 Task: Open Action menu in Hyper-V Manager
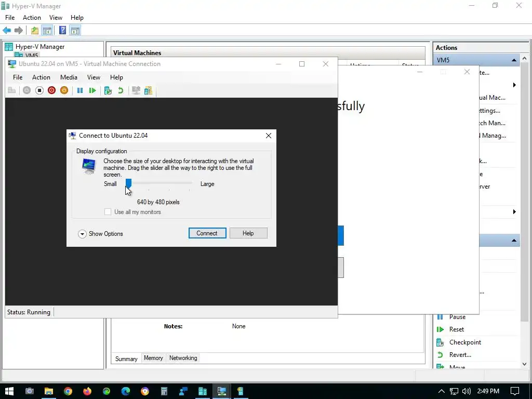32,18
